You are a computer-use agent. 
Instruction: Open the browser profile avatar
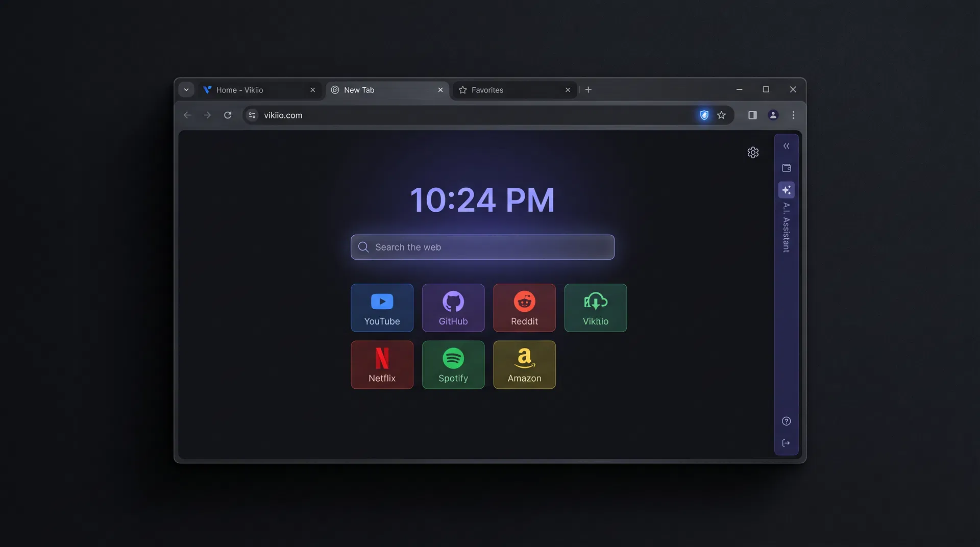[x=773, y=115]
